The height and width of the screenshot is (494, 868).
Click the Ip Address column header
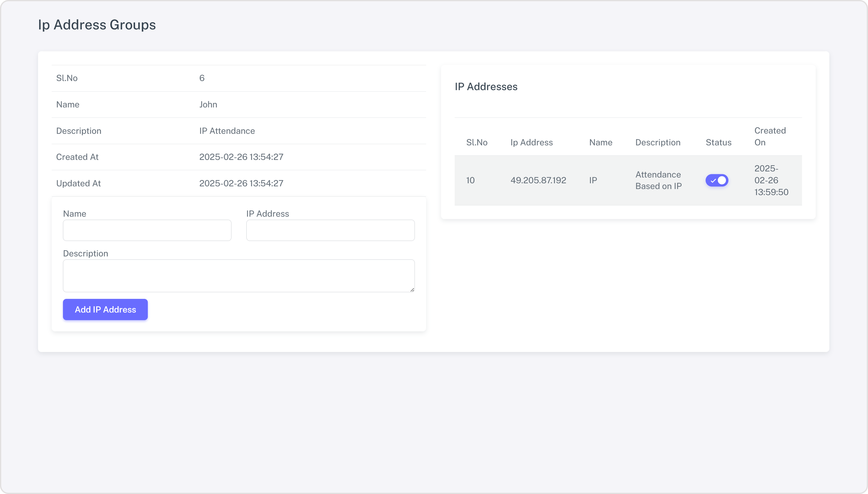click(x=531, y=143)
